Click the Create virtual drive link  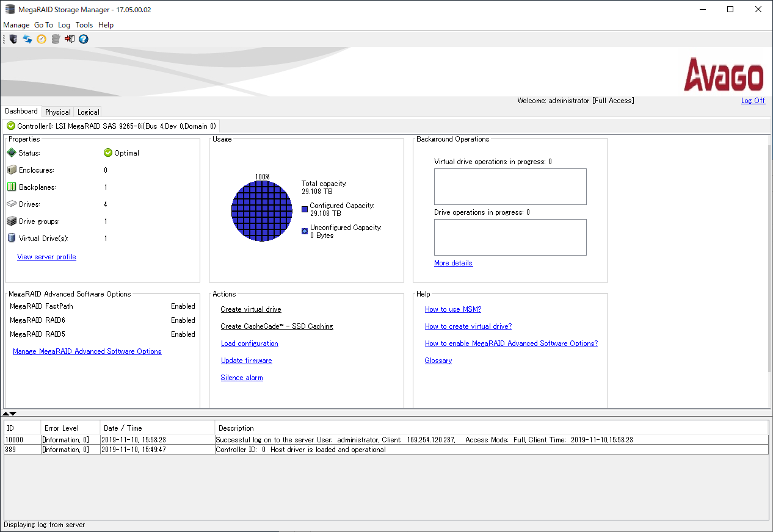251,309
